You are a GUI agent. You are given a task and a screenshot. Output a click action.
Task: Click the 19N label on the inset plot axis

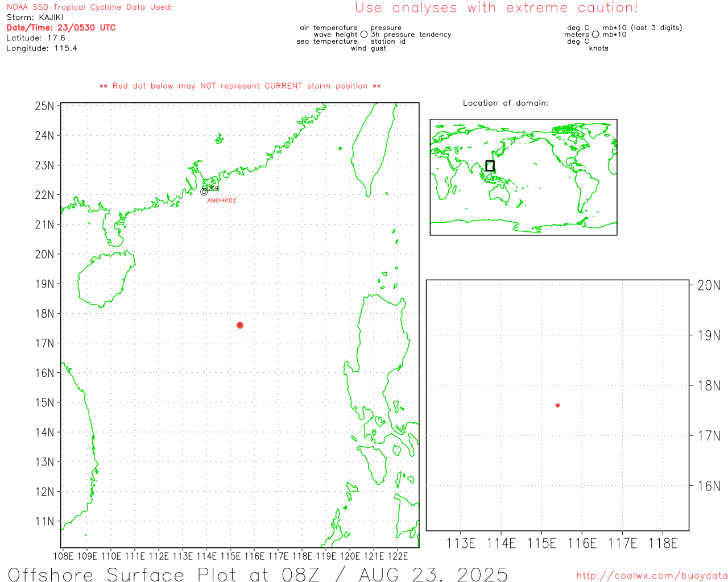pyautogui.click(x=709, y=335)
